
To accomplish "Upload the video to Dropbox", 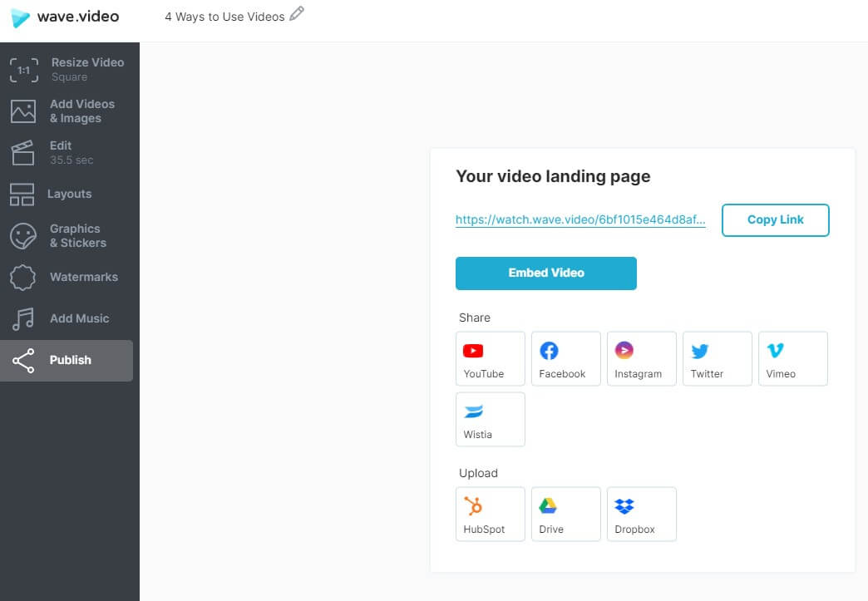I will (x=641, y=514).
